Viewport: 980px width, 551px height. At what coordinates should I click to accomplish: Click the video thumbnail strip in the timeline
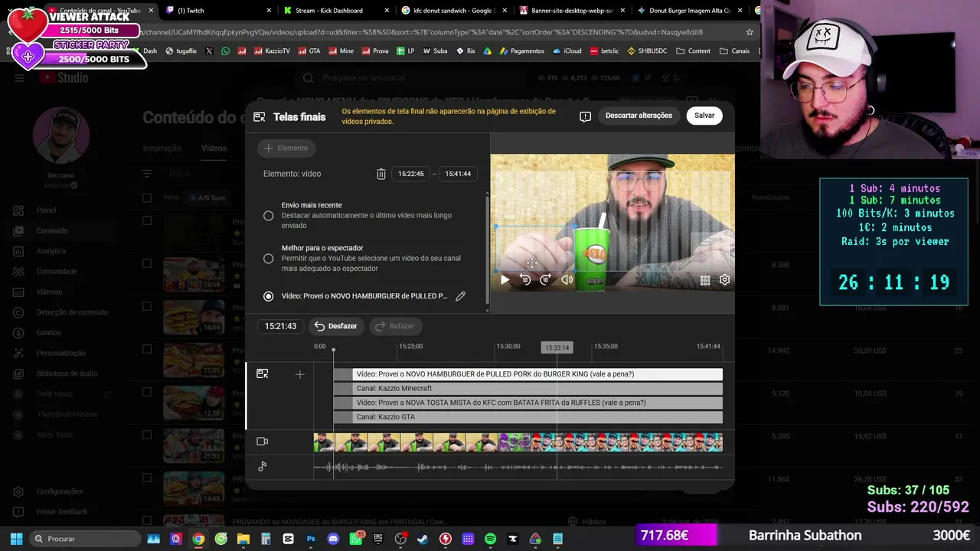click(x=518, y=442)
